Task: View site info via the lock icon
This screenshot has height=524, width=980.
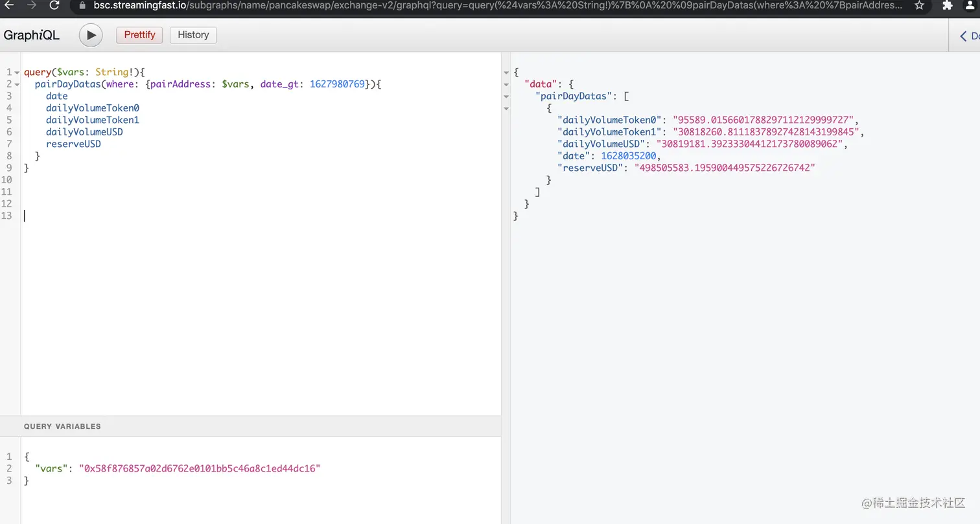Action: click(x=82, y=6)
